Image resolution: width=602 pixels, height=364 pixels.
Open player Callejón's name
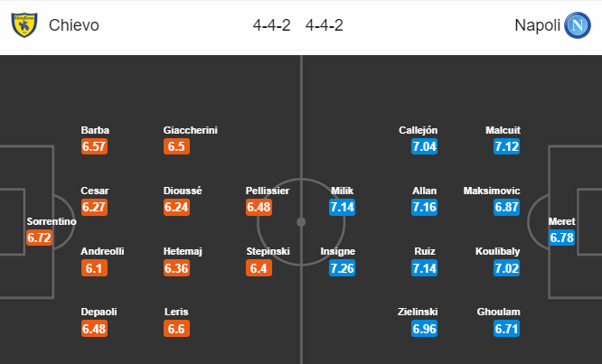[x=419, y=130]
